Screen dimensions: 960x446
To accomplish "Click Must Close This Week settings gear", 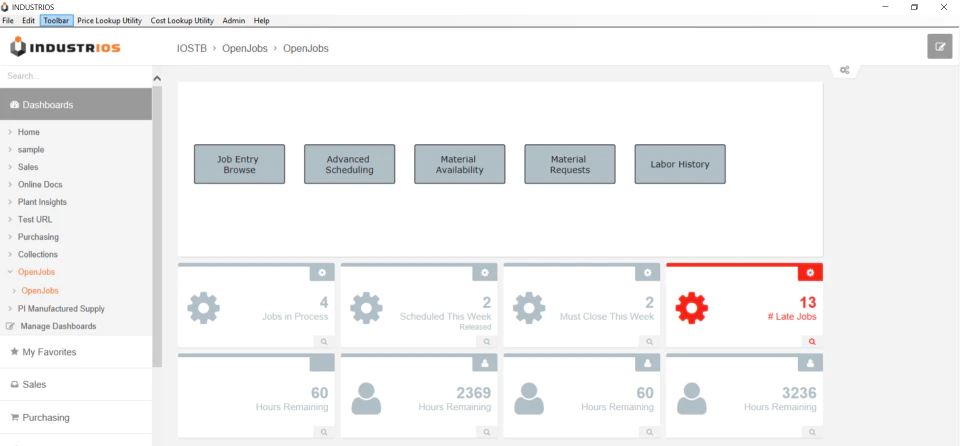I will (x=648, y=273).
